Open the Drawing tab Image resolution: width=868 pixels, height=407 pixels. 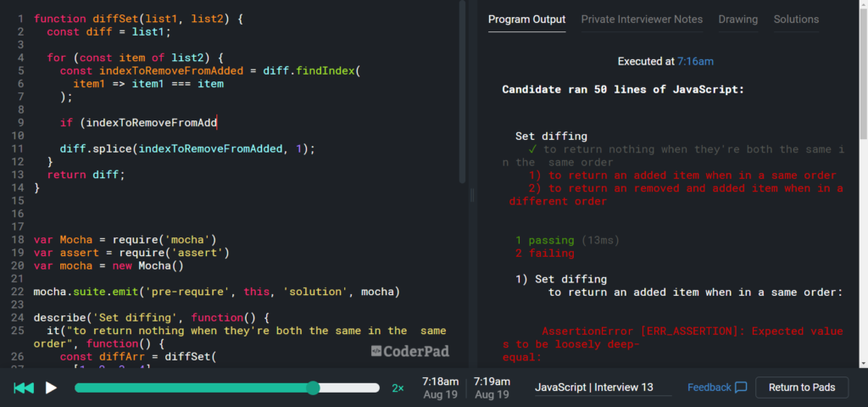[738, 20]
